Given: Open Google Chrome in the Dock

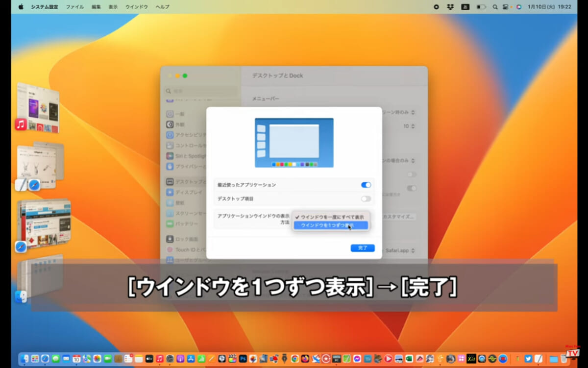Looking at the screenshot, I should (294, 359).
